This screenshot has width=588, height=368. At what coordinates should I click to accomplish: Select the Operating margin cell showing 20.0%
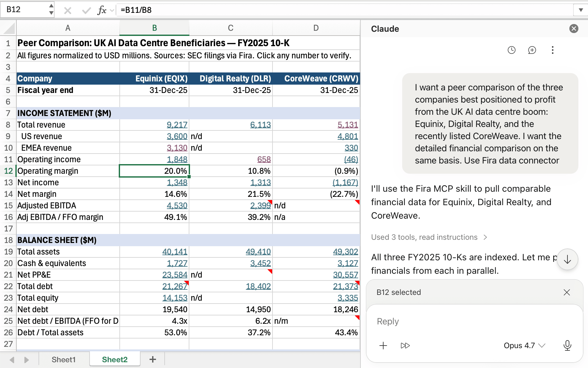pos(154,171)
